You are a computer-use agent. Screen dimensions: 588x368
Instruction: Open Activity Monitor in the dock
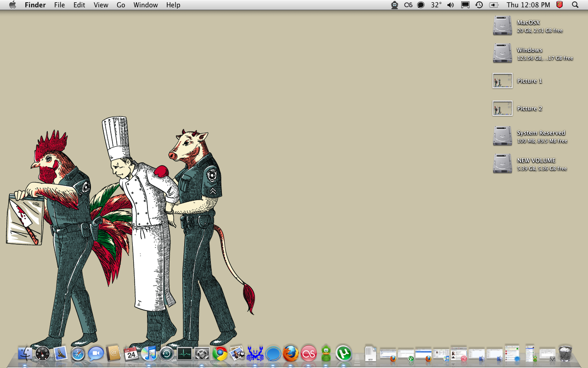(184, 354)
